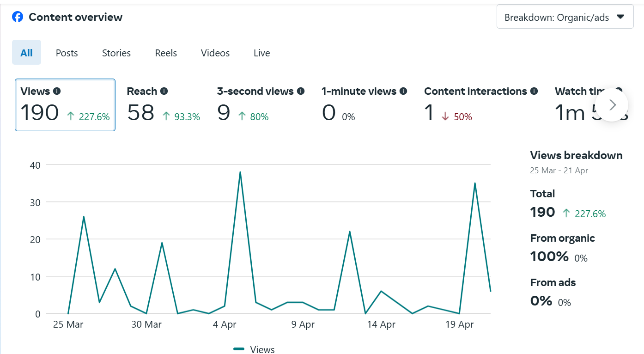The height and width of the screenshot is (354, 644).
Task: Go to the Videos tab
Action: tap(215, 53)
